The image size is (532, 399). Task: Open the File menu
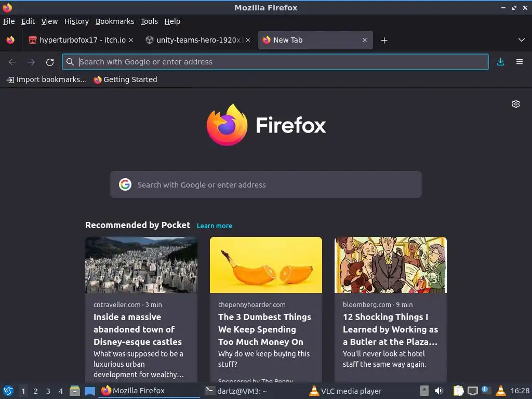pyautogui.click(x=9, y=21)
